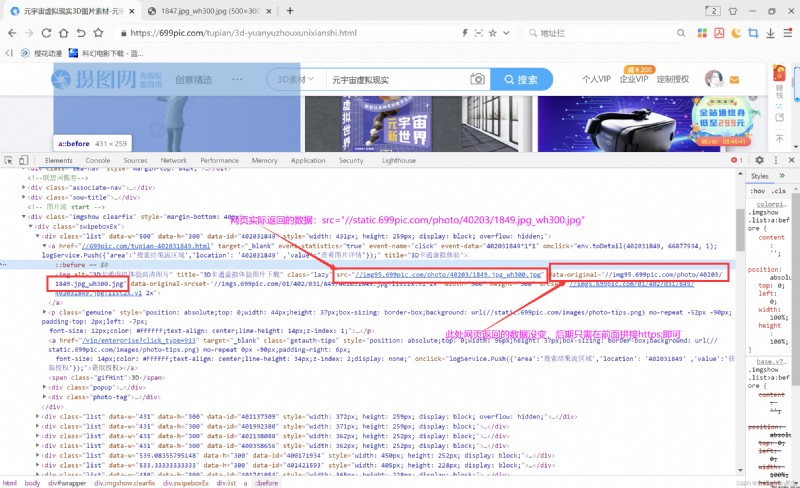This screenshot has width=800, height=488.
Task: Open a new tab with the plus button
Action: click(290, 11)
